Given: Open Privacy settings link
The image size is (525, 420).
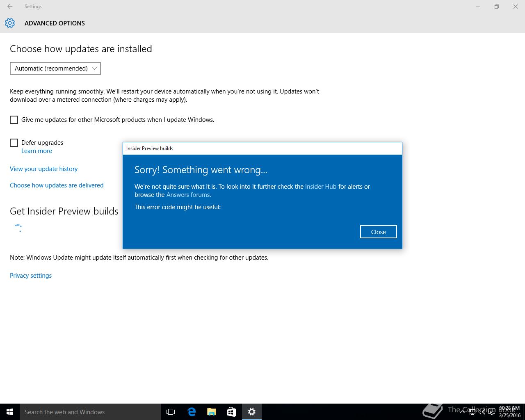Looking at the screenshot, I should click(31, 276).
